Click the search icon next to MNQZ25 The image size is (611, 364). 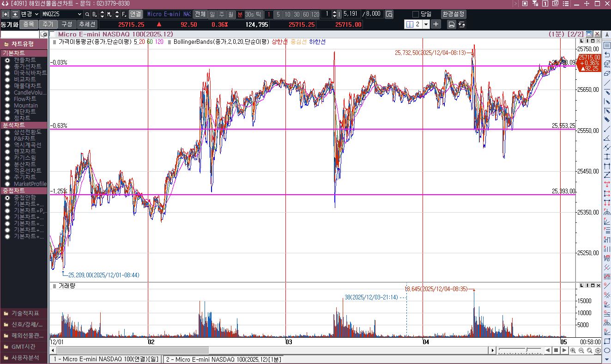point(87,14)
